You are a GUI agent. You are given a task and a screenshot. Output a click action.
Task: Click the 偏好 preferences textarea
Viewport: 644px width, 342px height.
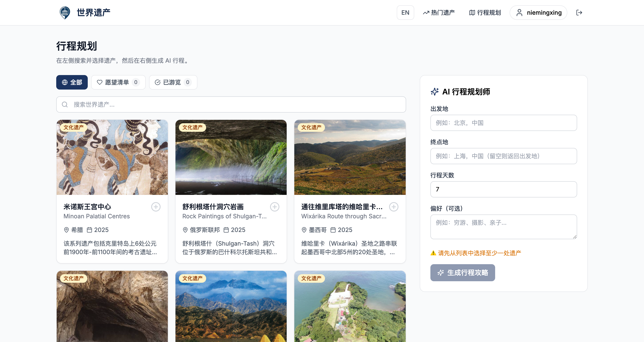(x=503, y=227)
